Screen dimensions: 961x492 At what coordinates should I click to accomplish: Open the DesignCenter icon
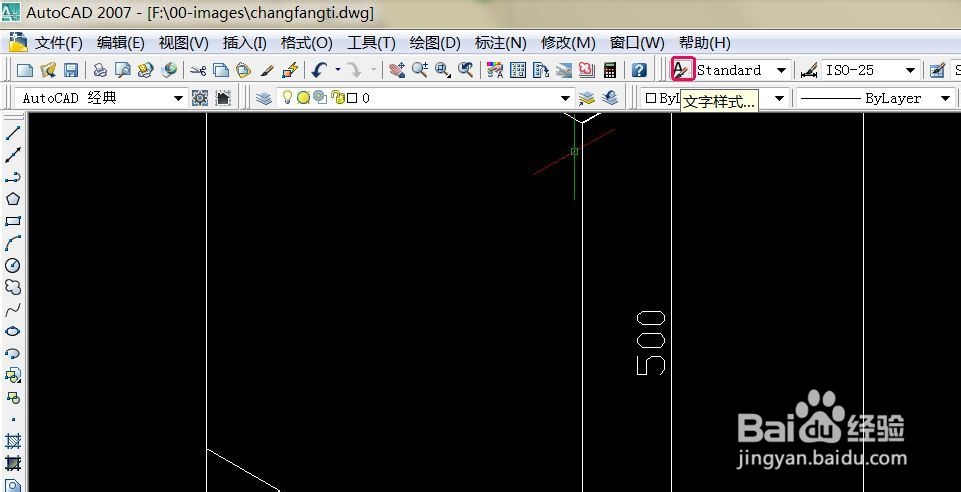[518, 70]
